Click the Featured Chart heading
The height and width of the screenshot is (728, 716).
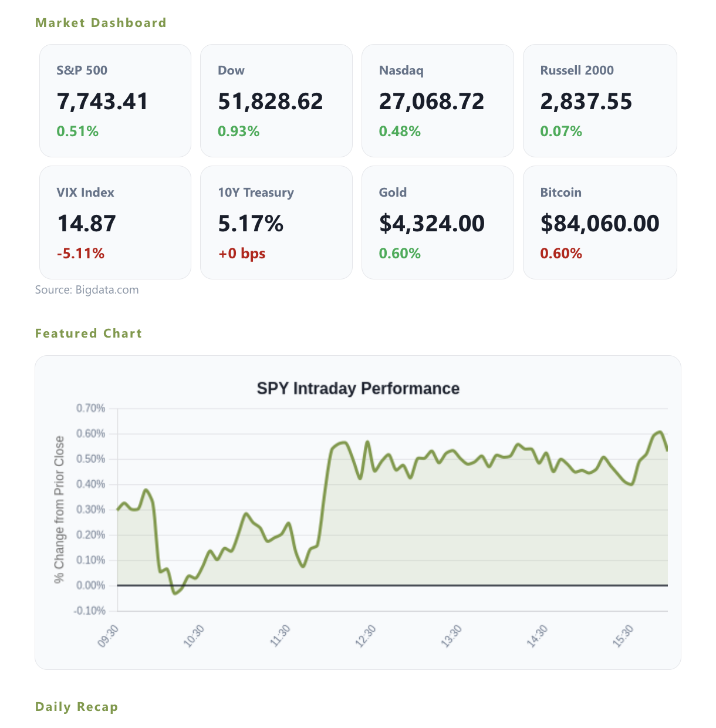click(89, 333)
